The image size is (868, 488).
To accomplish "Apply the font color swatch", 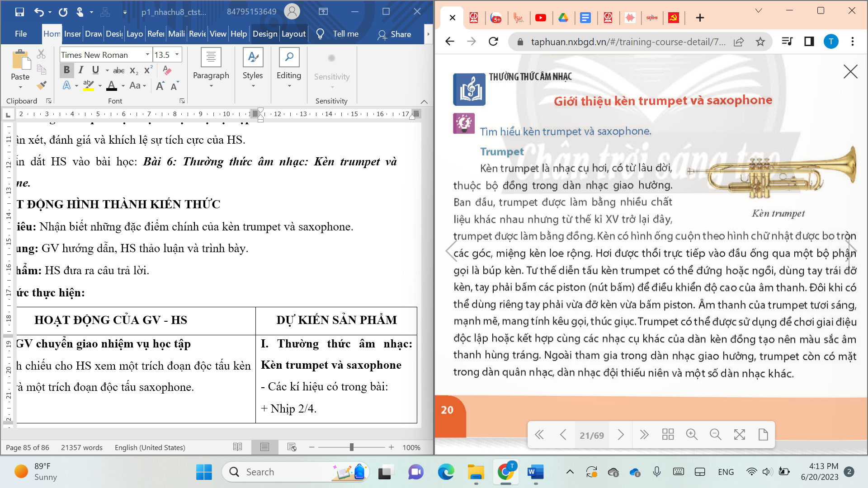I will [x=112, y=85].
